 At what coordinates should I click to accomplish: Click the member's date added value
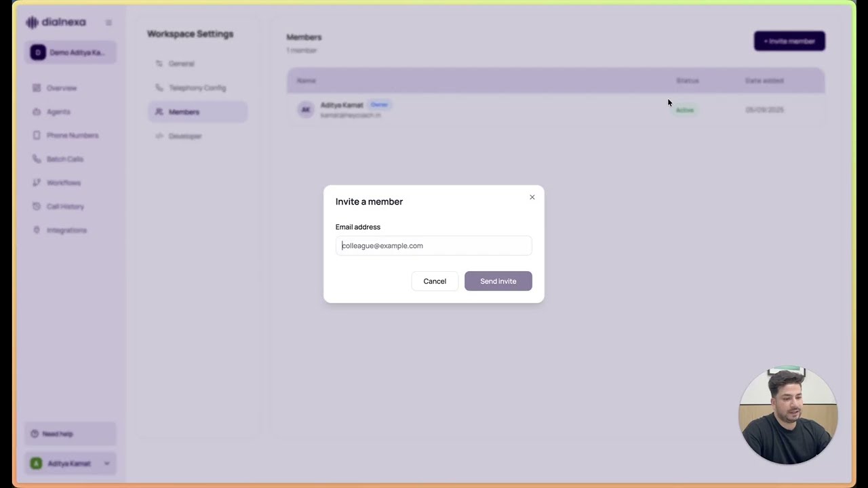click(x=765, y=110)
